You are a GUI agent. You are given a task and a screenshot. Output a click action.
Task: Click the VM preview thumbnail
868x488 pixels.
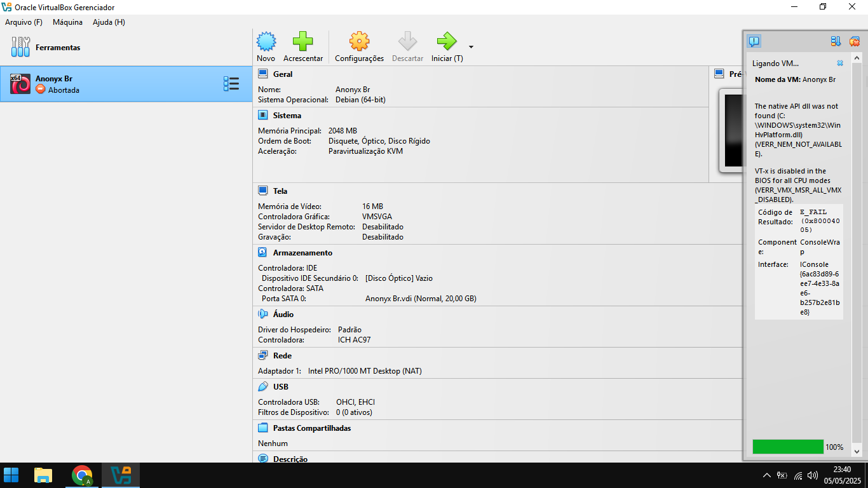click(x=733, y=130)
